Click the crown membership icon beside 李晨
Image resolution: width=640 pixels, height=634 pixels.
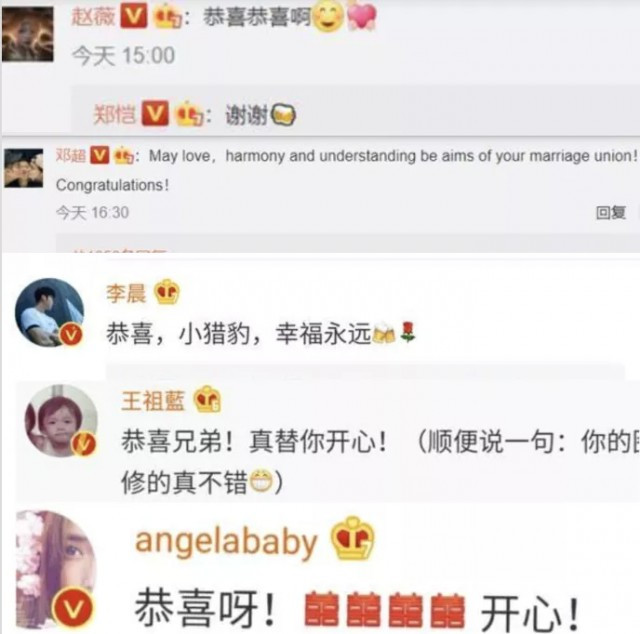click(x=167, y=292)
